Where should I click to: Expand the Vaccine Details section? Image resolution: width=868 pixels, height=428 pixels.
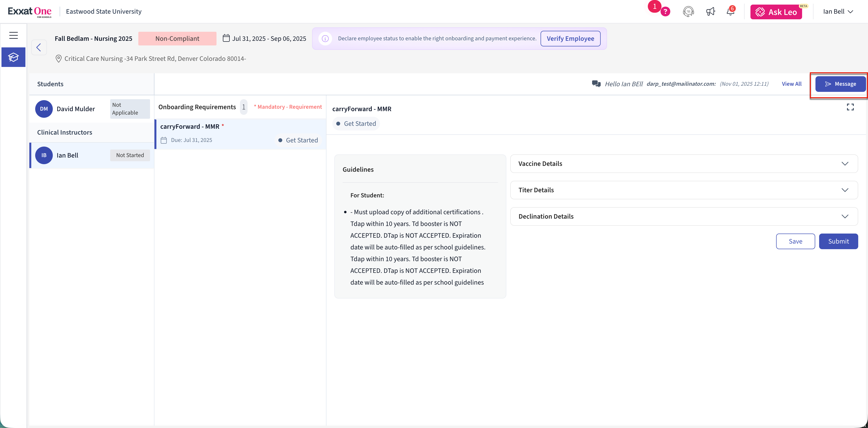coord(684,164)
